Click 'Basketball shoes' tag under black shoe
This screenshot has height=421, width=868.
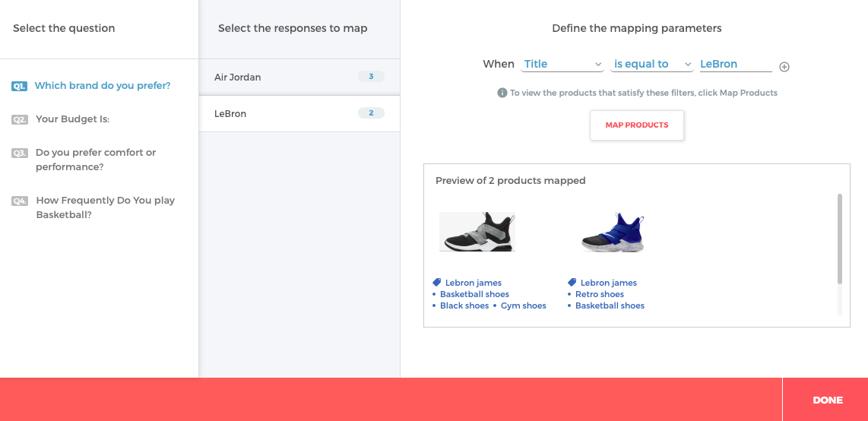474,294
